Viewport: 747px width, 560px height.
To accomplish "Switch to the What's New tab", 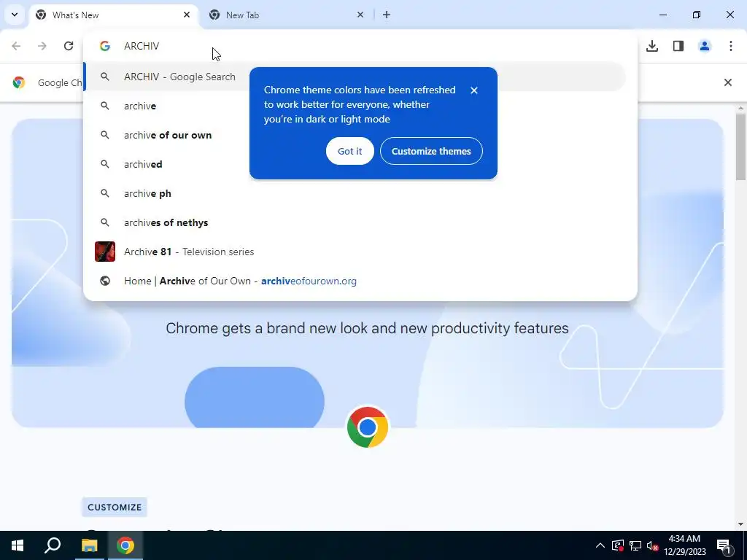I will click(115, 15).
